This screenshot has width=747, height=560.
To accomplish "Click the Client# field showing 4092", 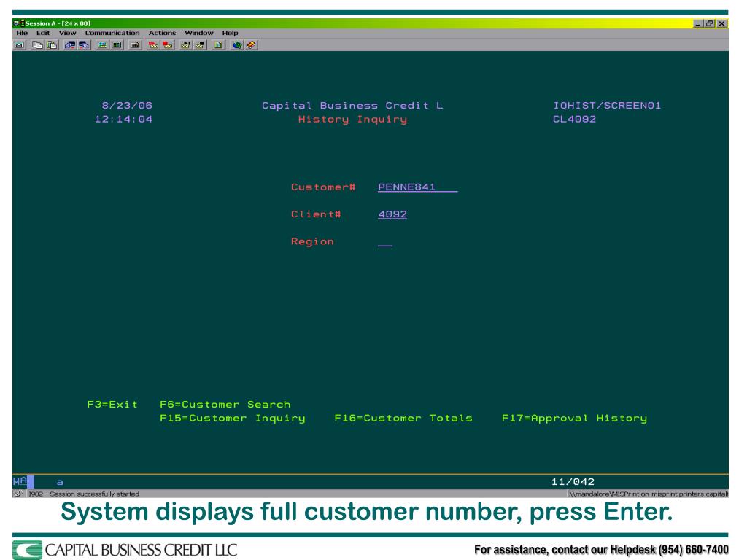I will tap(392, 214).
